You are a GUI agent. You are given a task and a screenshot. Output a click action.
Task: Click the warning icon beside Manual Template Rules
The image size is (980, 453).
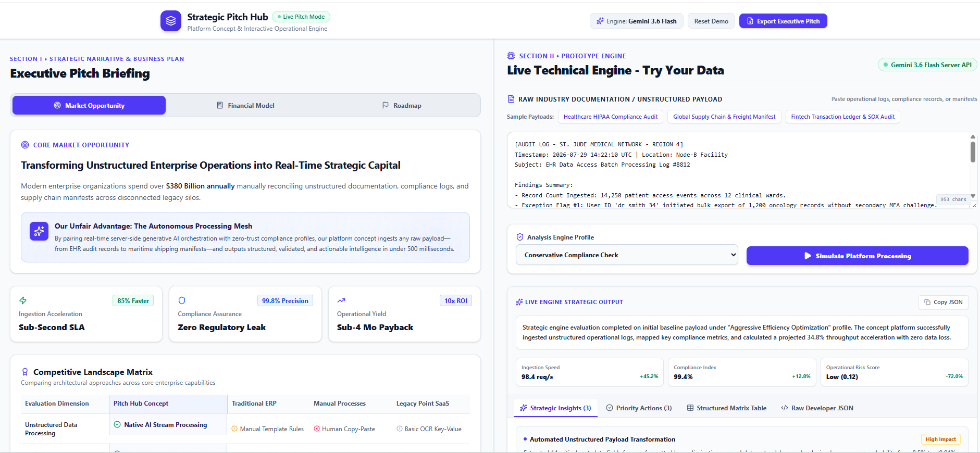pos(234,429)
